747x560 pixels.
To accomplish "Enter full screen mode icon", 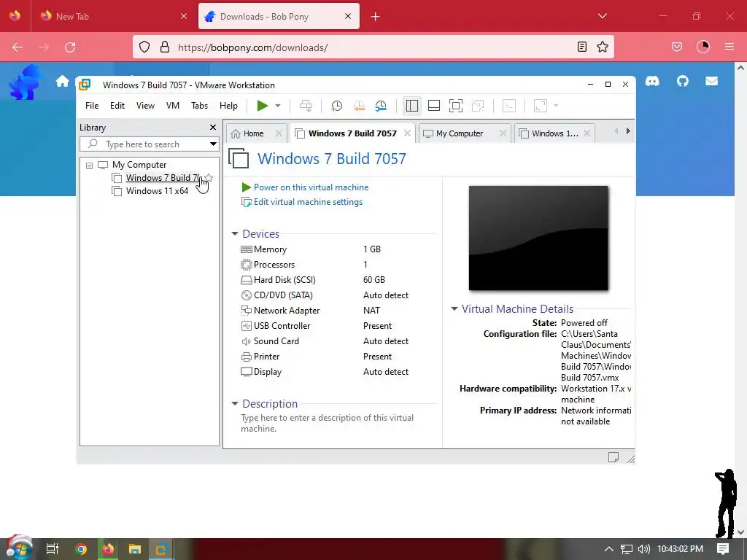I will click(456, 106).
